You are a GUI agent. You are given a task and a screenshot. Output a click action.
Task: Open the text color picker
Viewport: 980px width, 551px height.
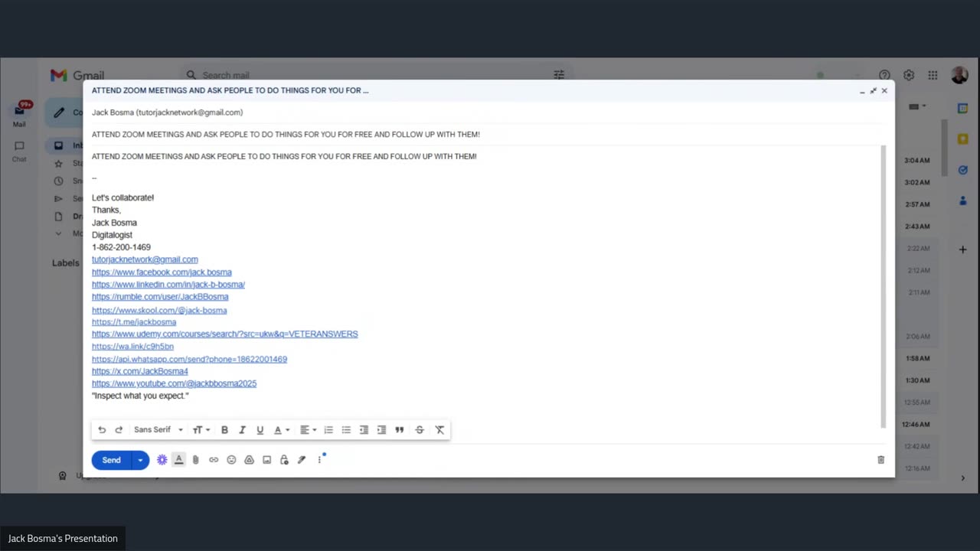(281, 430)
